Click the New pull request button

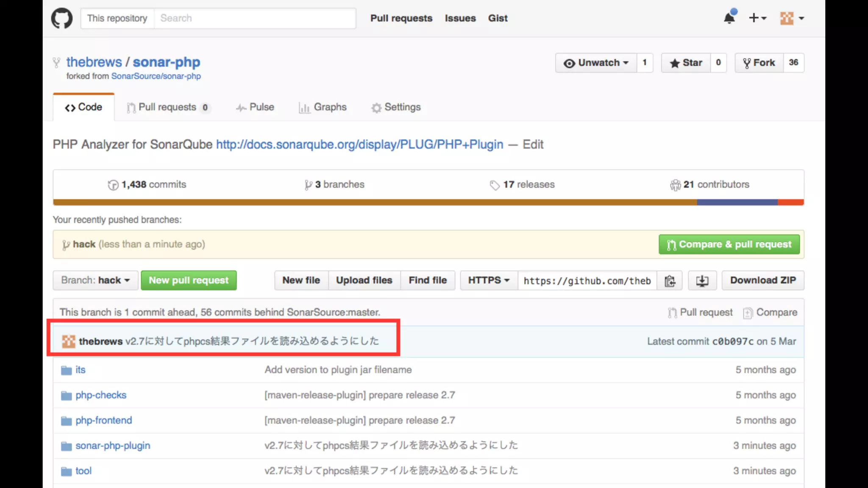[x=189, y=280]
